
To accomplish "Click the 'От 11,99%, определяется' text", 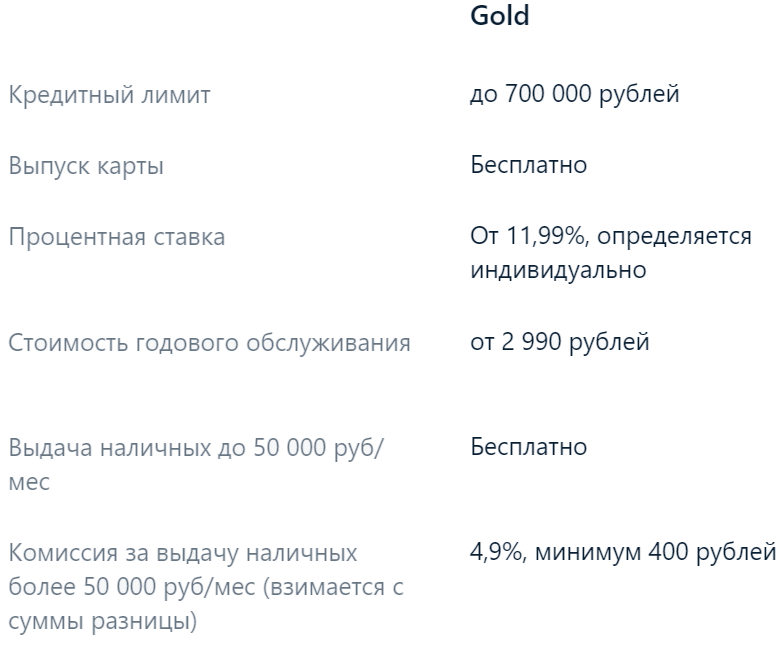I will 611,236.
